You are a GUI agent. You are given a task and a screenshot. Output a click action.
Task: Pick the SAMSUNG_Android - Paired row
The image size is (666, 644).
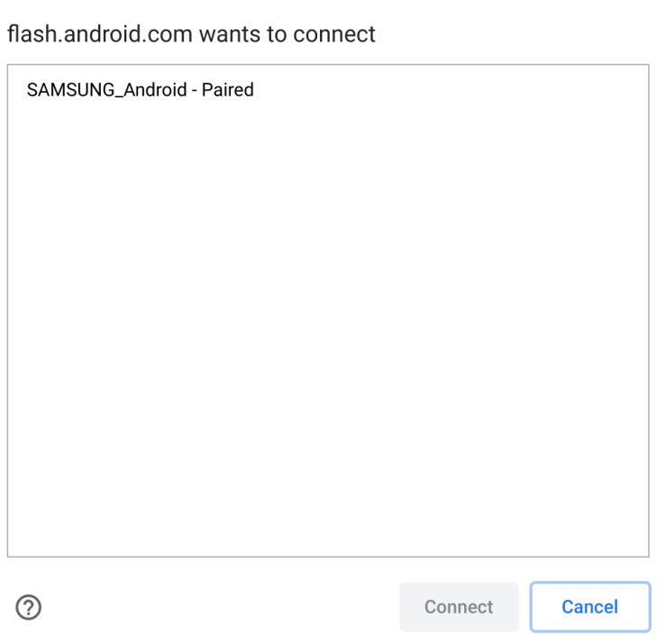pos(141,90)
